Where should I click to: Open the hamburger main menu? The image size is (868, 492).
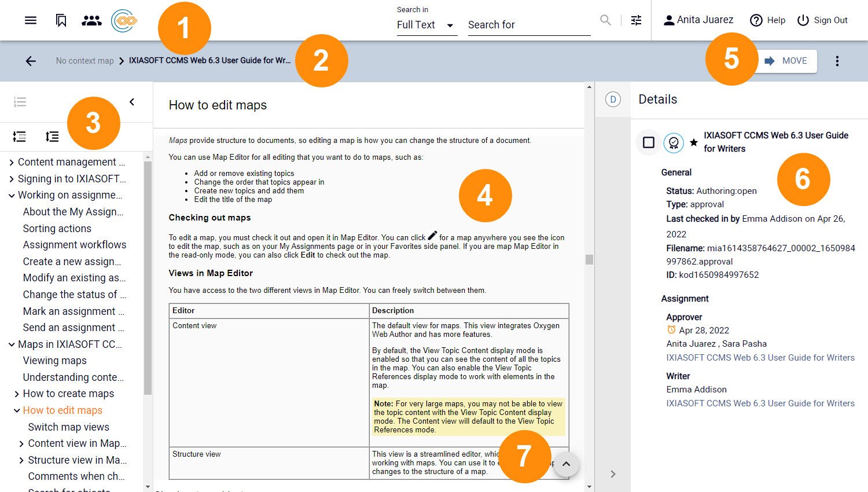point(31,20)
